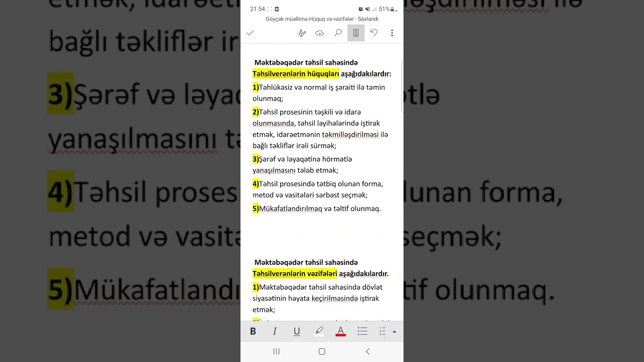
Task: Click the text 'Şərəf və ləyaqətinə hörmətlə'
Action: point(305,159)
